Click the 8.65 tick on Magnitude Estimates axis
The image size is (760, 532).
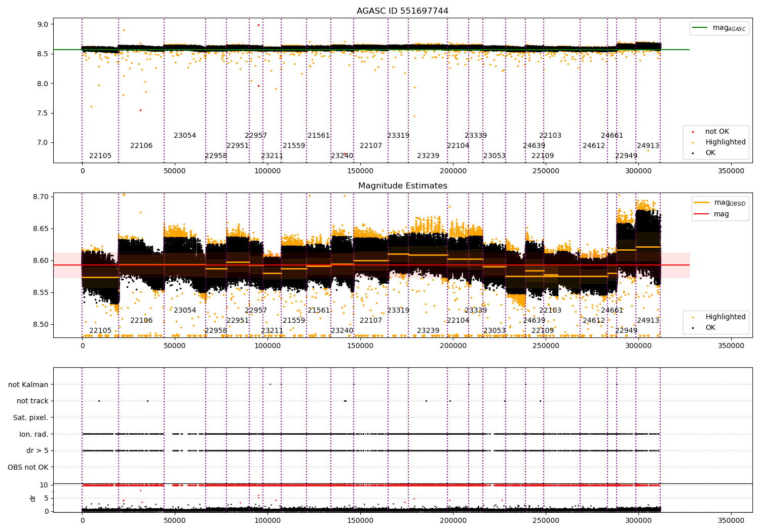click(41, 229)
